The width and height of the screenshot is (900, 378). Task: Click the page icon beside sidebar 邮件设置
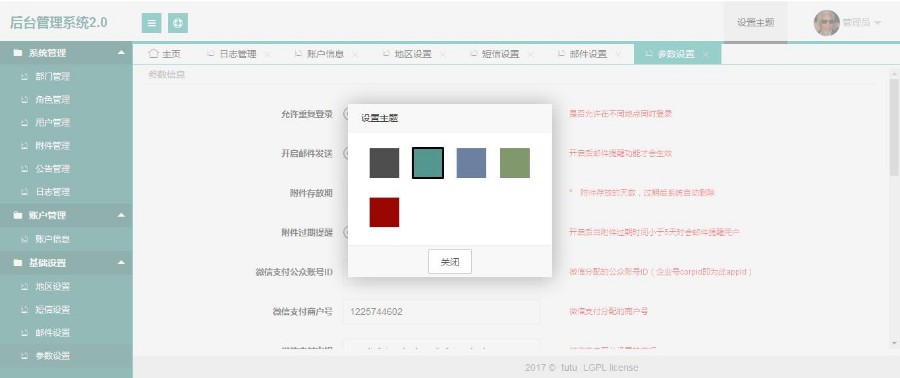24,333
